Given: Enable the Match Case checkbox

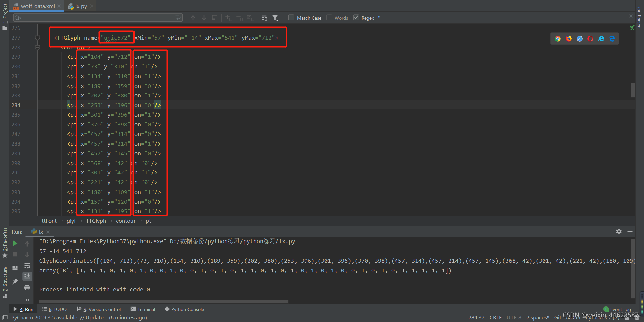Looking at the screenshot, I should tap(291, 17).
